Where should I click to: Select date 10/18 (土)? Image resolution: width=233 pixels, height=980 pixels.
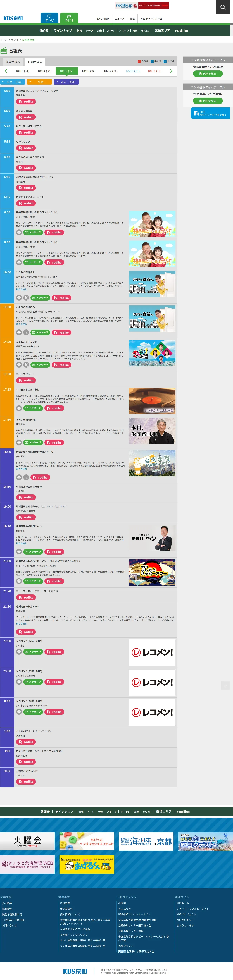(x=132, y=71)
